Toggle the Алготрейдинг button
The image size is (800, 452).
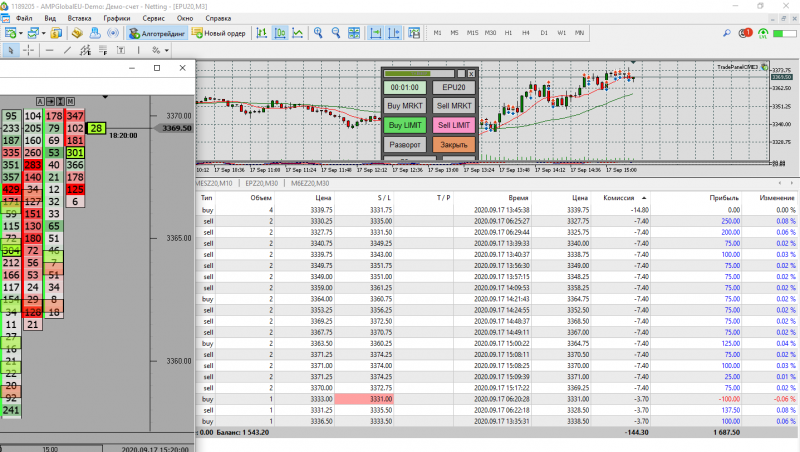tap(155, 33)
